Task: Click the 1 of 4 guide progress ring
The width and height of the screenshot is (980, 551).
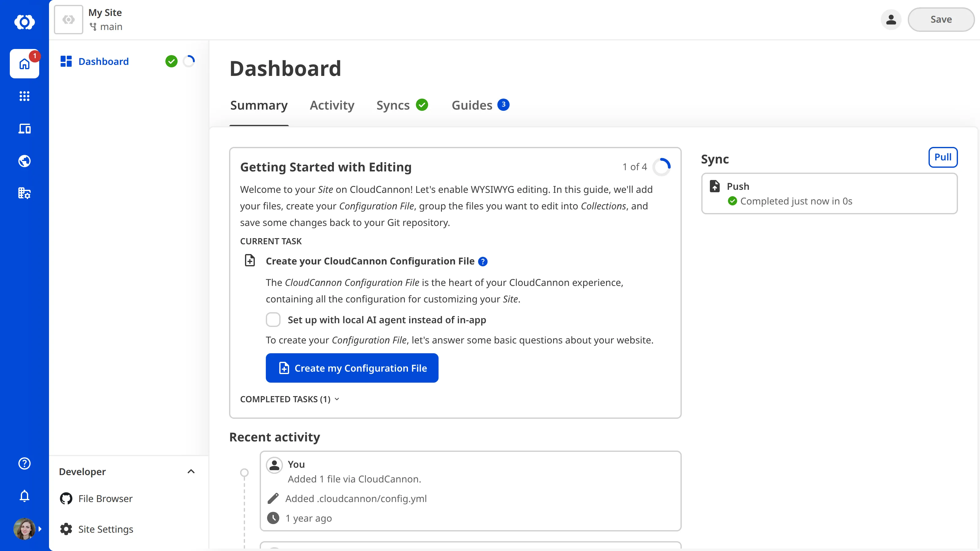Action: pyautogui.click(x=661, y=167)
